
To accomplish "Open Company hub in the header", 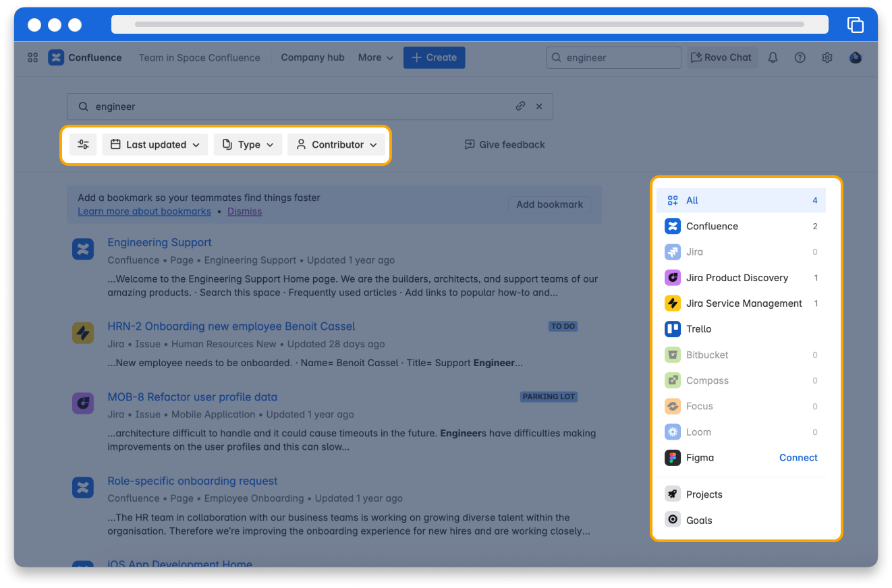I will (312, 57).
